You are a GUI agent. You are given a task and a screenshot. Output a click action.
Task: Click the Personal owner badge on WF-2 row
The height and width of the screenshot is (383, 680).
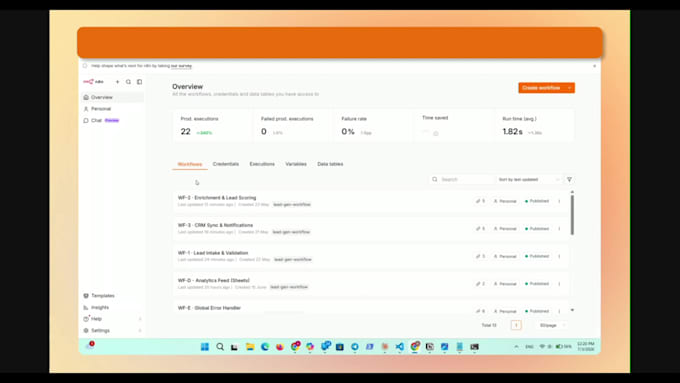coord(505,201)
